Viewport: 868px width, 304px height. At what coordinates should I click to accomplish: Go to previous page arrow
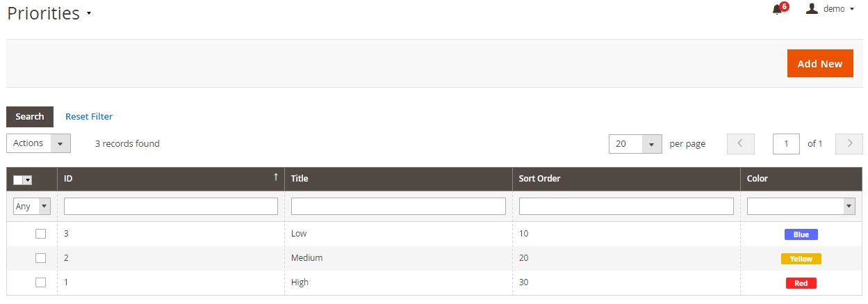741,144
